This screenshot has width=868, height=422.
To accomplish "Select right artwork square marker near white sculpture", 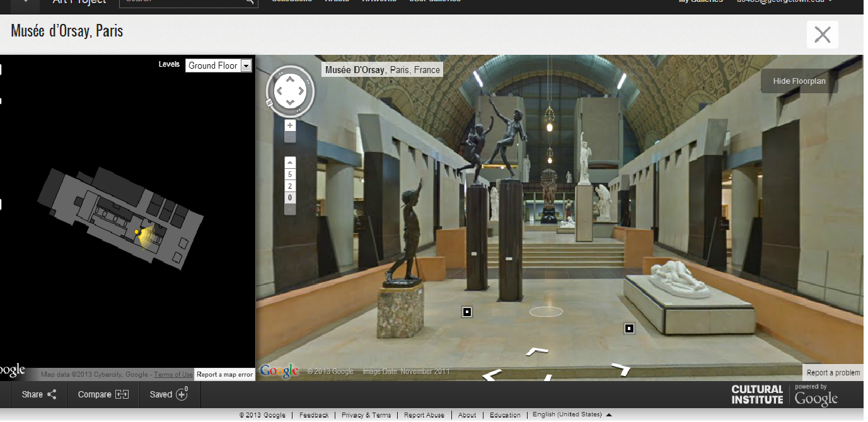I will pos(629,328).
